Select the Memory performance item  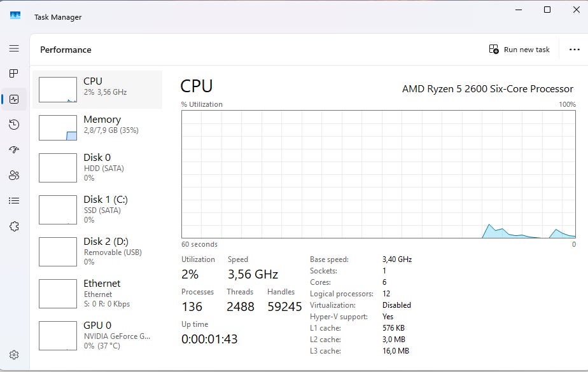pyautogui.click(x=97, y=128)
